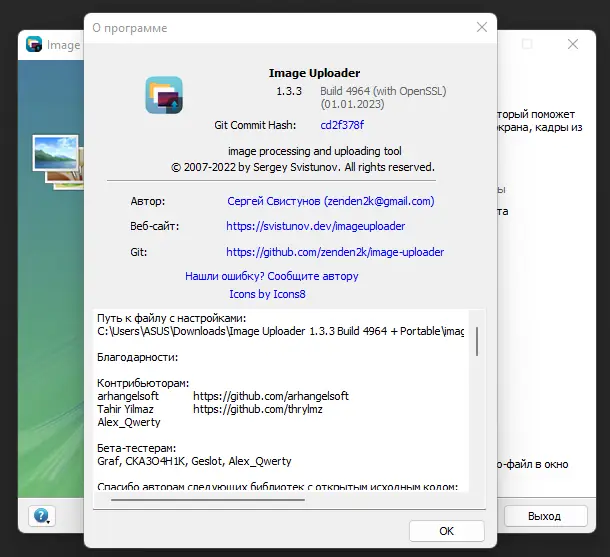The image size is (610, 557).
Task: Open the 'Icons by Icons8' link
Action: [x=267, y=294]
